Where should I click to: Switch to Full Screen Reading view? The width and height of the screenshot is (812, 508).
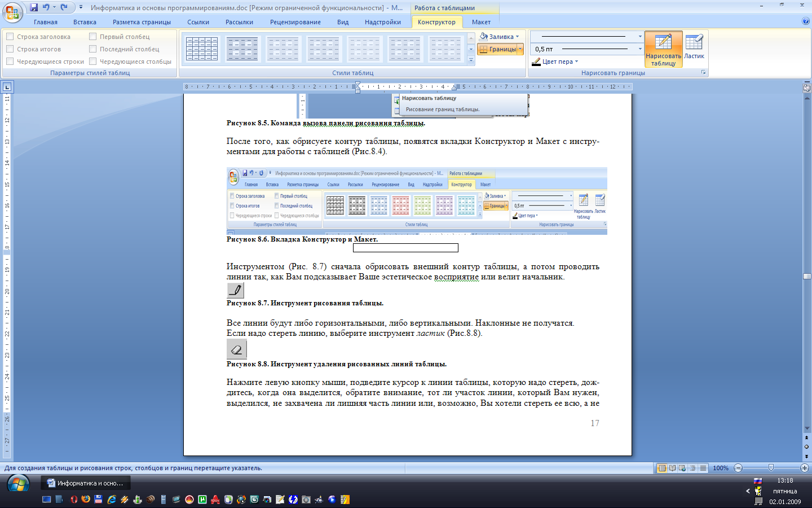click(672, 468)
